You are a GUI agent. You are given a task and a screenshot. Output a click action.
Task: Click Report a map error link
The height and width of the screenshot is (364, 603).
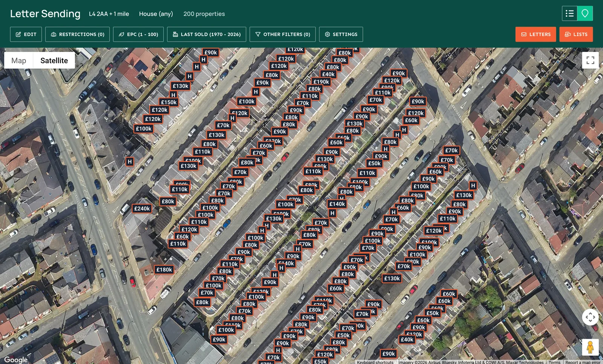tap(583, 362)
